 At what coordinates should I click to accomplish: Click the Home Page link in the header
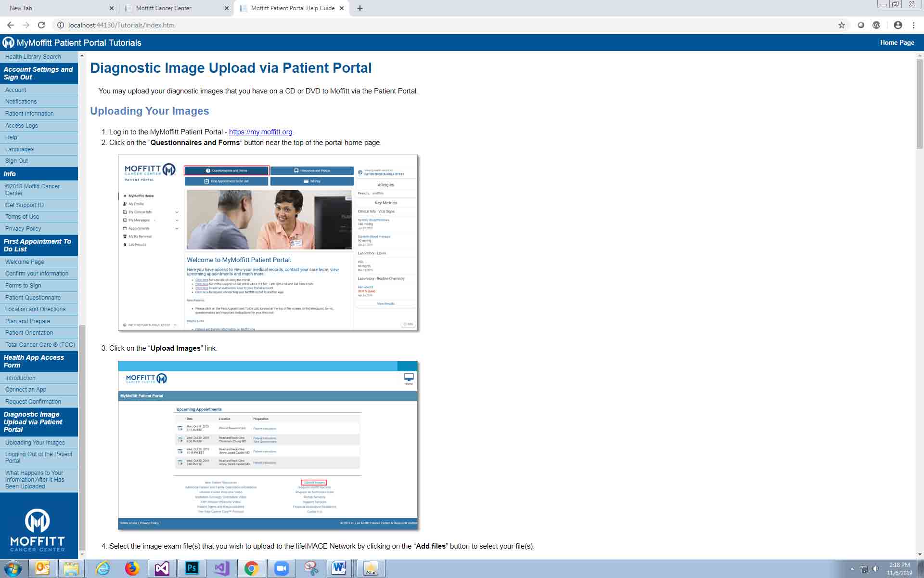tap(897, 42)
